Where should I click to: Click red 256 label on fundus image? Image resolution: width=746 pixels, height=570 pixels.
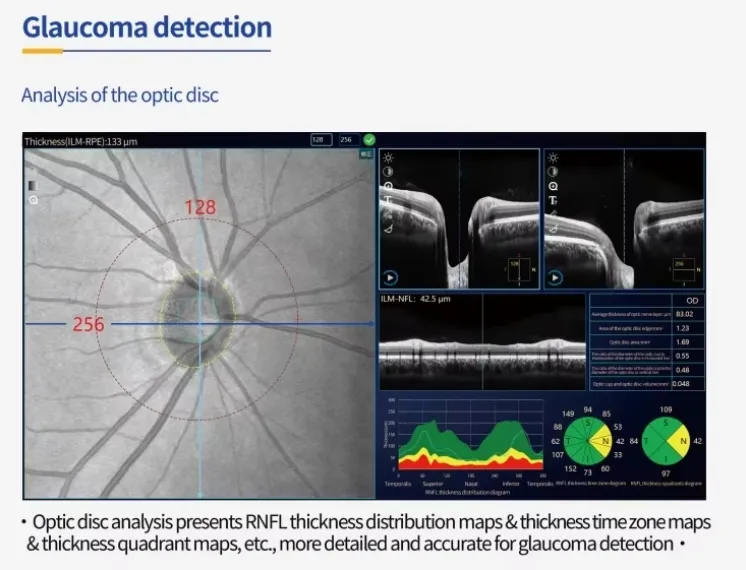click(88, 324)
